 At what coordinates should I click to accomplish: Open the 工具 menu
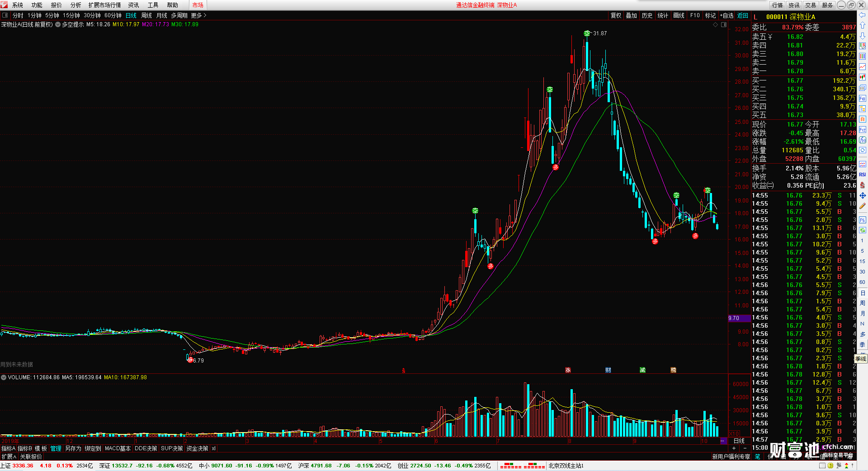(x=153, y=5)
